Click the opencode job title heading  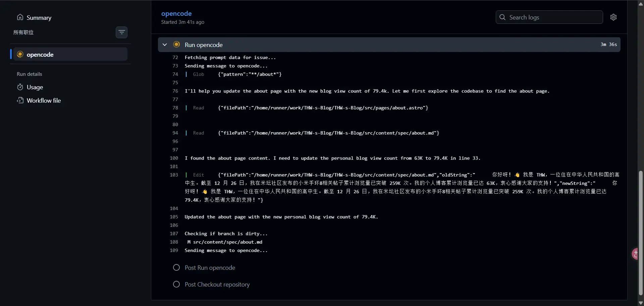coord(176,13)
